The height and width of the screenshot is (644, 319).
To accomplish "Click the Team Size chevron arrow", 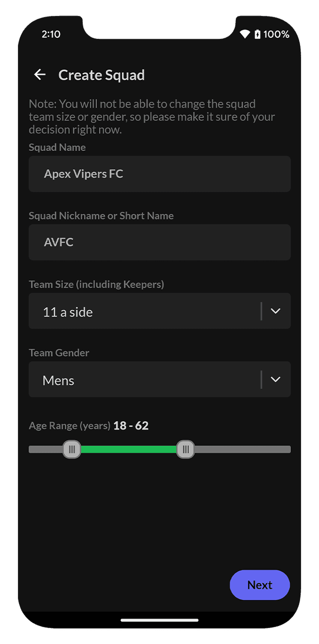I will tap(276, 311).
